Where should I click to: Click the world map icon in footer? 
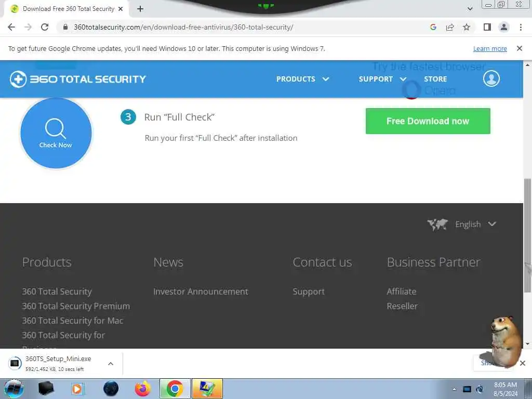(x=437, y=224)
